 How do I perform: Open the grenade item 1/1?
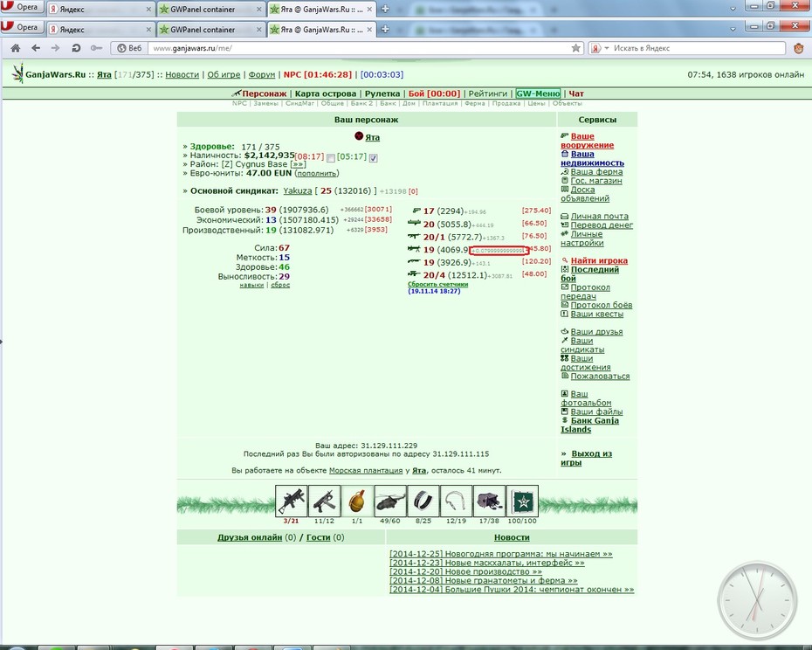coord(357,501)
